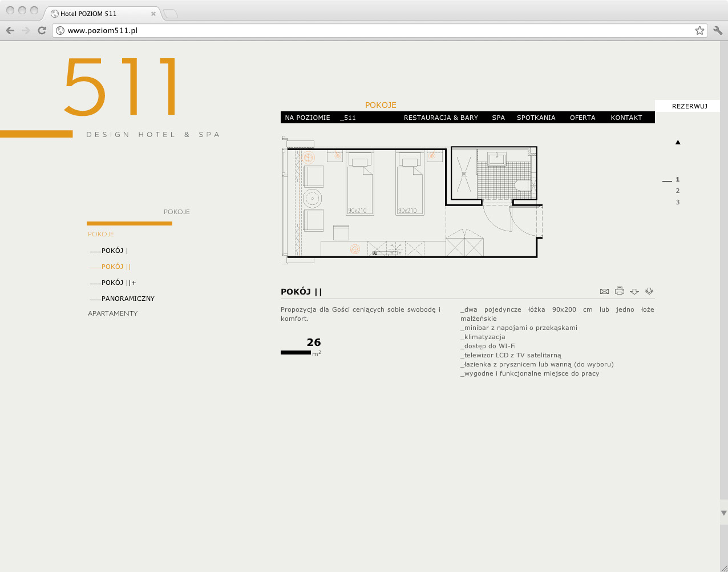Viewport: 728px width, 572px height.
Task: Switch to image number 2
Action: (678, 191)
